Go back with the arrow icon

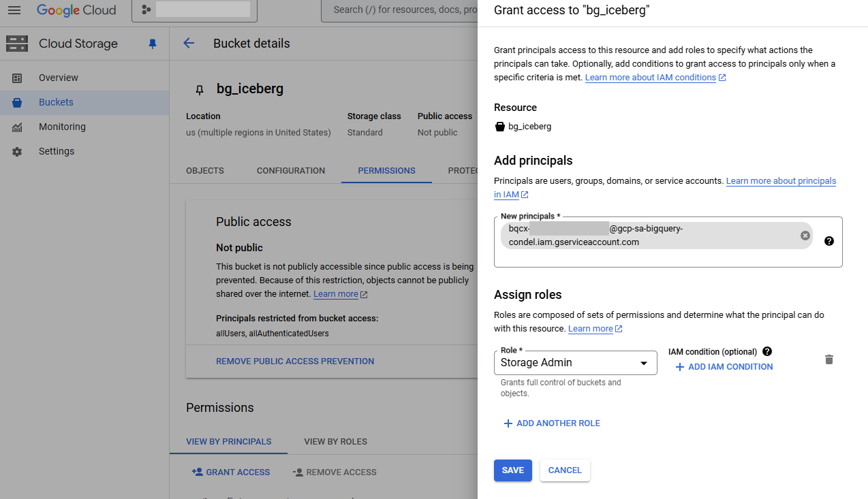(x=189, y=43)
